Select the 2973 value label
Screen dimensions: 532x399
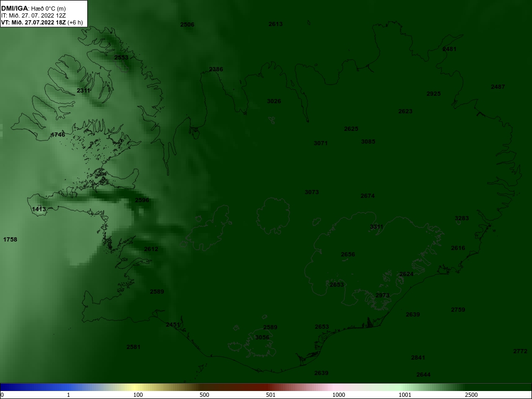point(383,295)
